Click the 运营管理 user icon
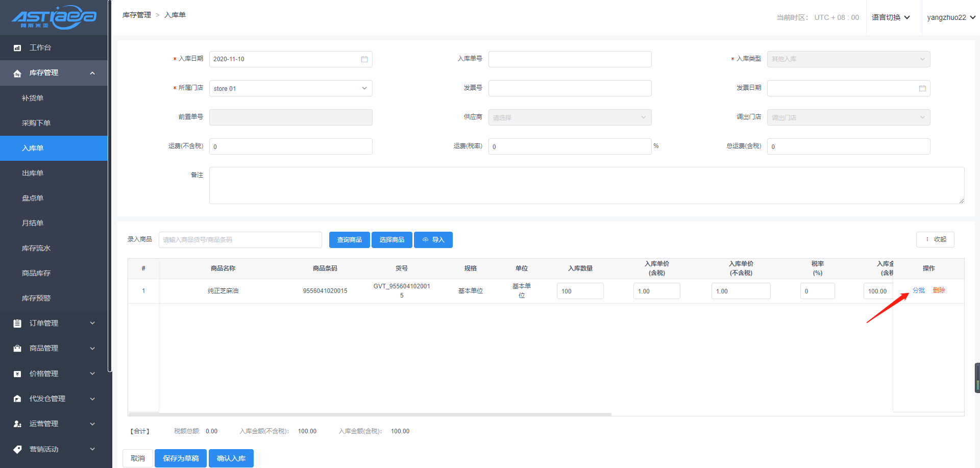 17,424
